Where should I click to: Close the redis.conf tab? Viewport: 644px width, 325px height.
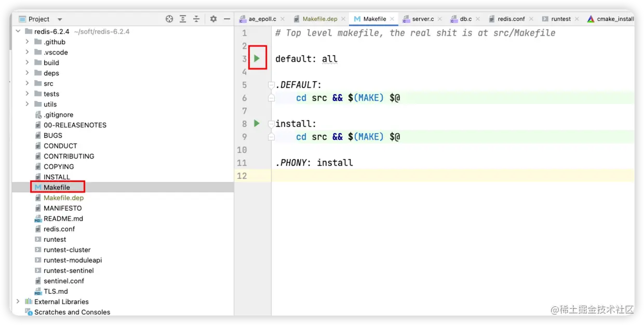pos(531,19)
